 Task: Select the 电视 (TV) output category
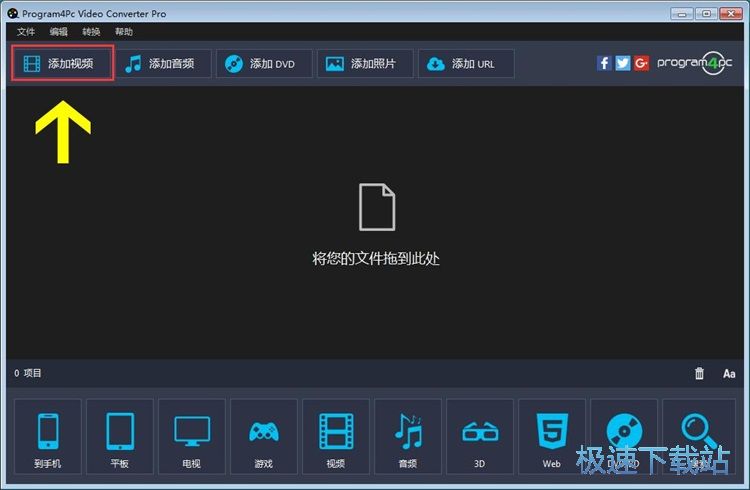pos(192,436)
